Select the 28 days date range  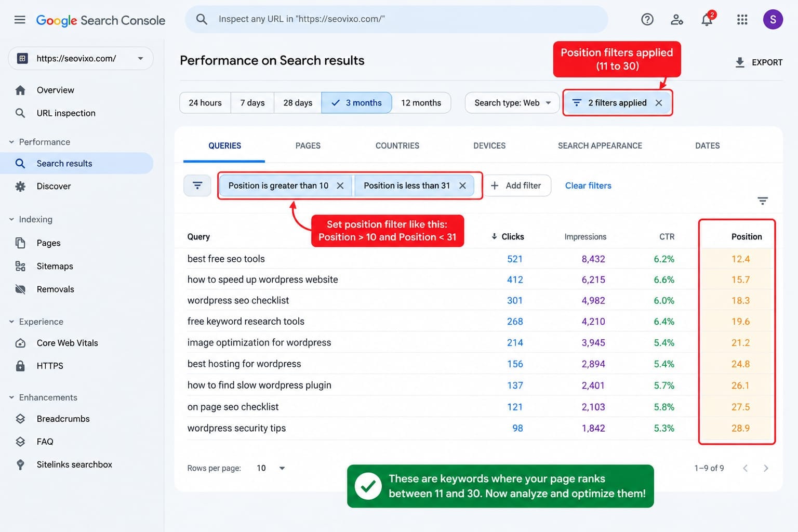click(x=298, y=103)
